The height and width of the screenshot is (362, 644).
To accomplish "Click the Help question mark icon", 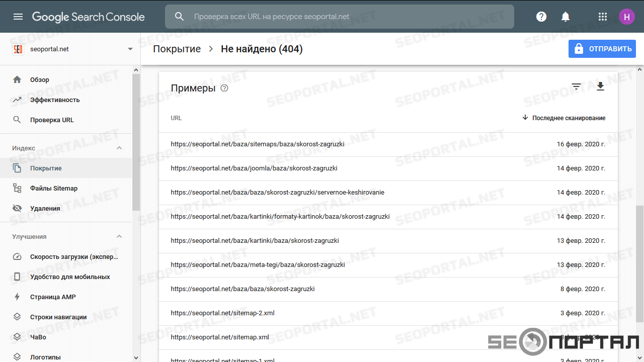I will click(541, 17).
